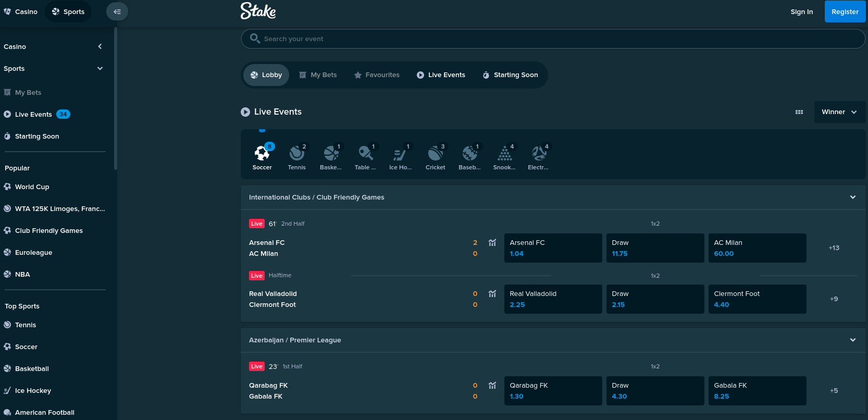Open World Cup from Popular list
Viewport: 868px width, 420px height.
(x=32, y=187)
